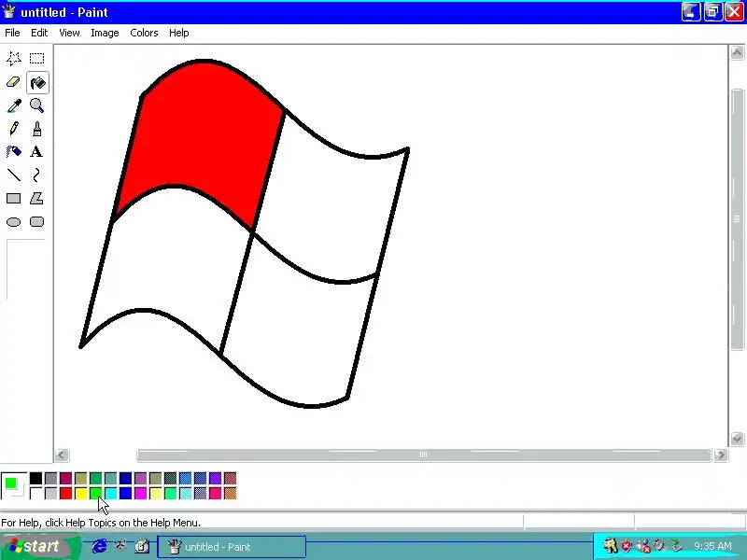
Task: Click the vertical scrollbar up arrow
Action: tap(737, 52)
